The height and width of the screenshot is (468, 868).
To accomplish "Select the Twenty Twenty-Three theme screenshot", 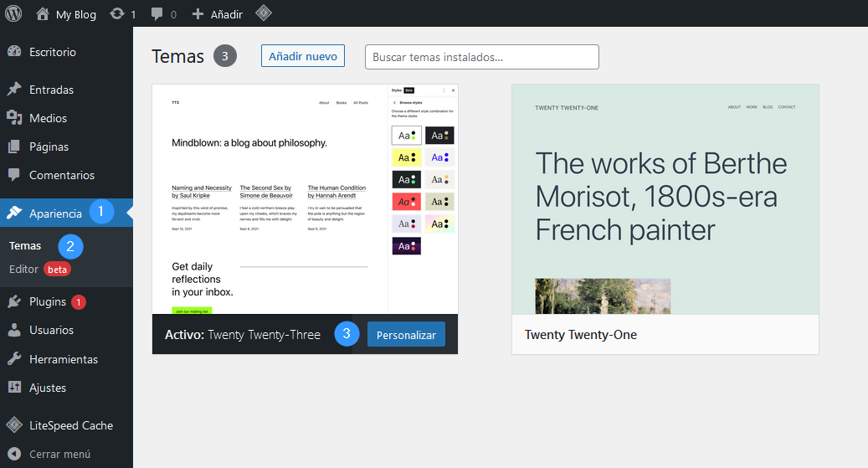I will 305,199.
